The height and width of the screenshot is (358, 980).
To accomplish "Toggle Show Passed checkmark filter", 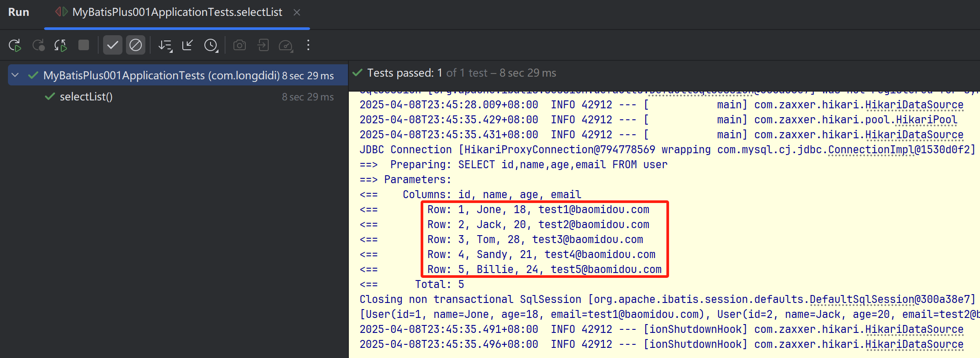I will tap(113, 45).
